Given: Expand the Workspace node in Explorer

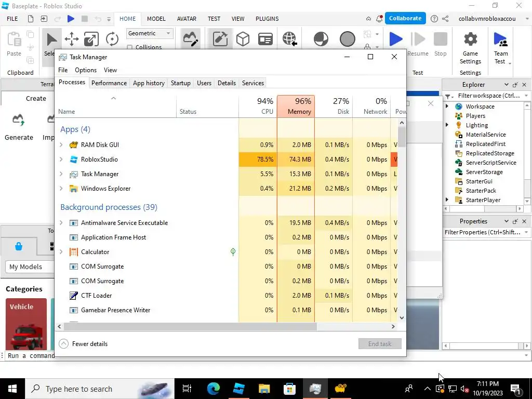Looking at the screenshot, I should (447, 106).
